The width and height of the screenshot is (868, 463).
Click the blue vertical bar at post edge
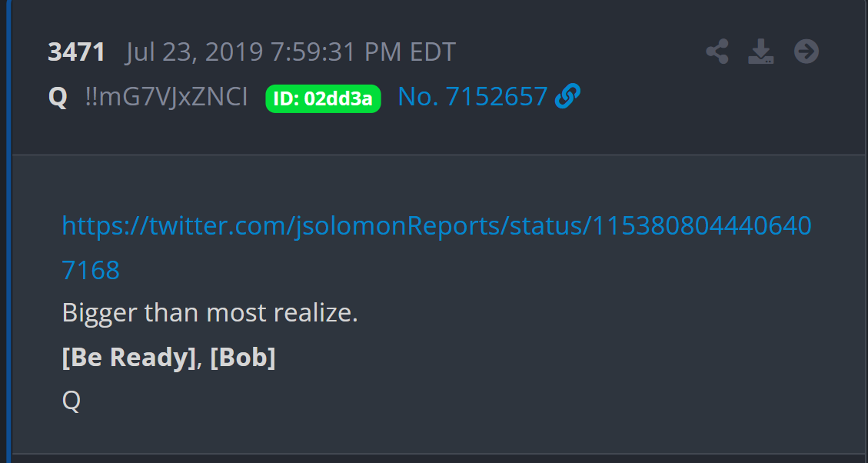tap(9, 231)
